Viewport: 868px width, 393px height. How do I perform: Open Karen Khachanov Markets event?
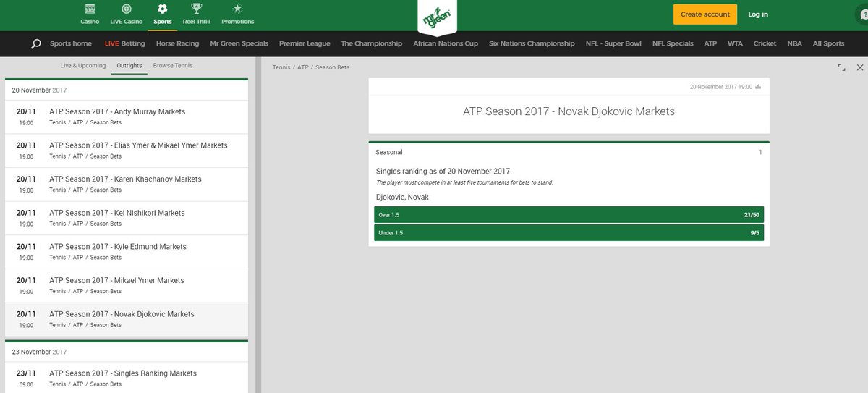(x=127, y=184)
